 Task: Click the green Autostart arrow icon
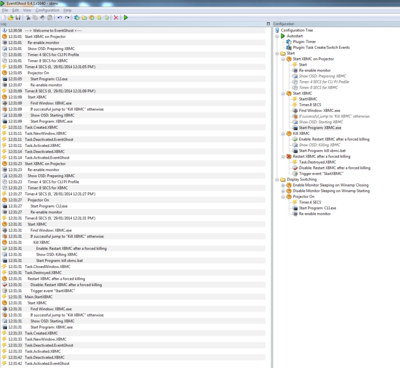tap(283, 36)
